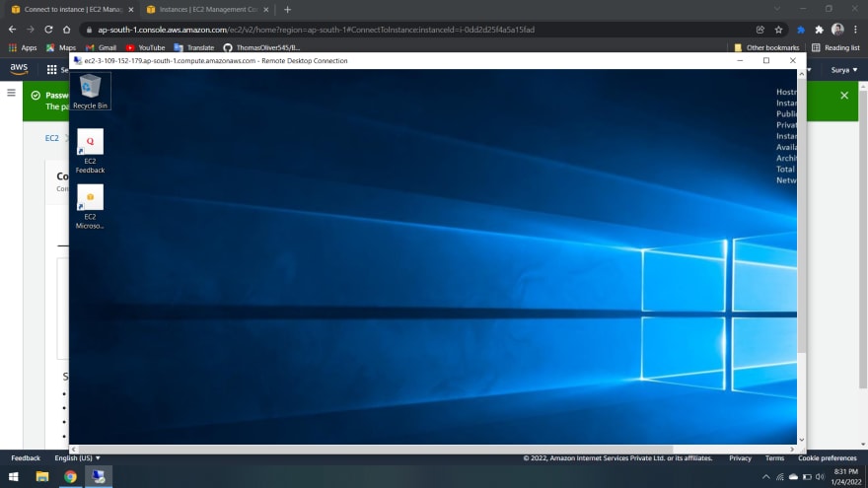The image size is (868, 488).
Task: Open the EC2 Microsoft shortcut icon
Action: (x=90, y=206)
